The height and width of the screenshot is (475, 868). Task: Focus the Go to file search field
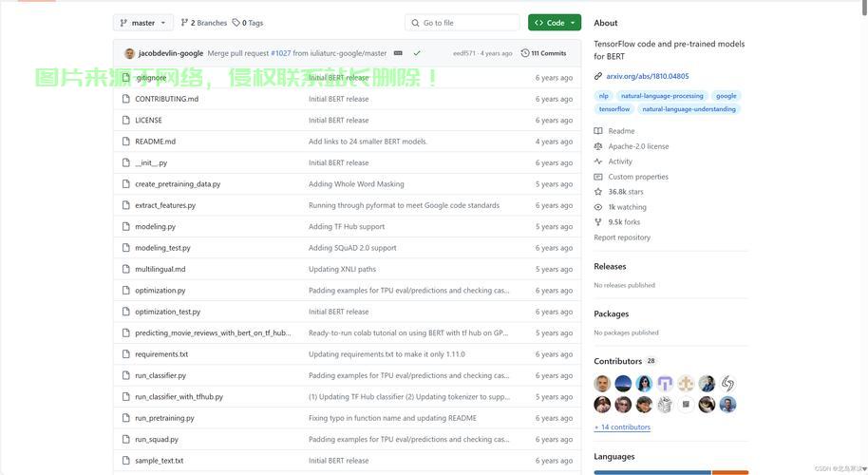pos(462,23)
